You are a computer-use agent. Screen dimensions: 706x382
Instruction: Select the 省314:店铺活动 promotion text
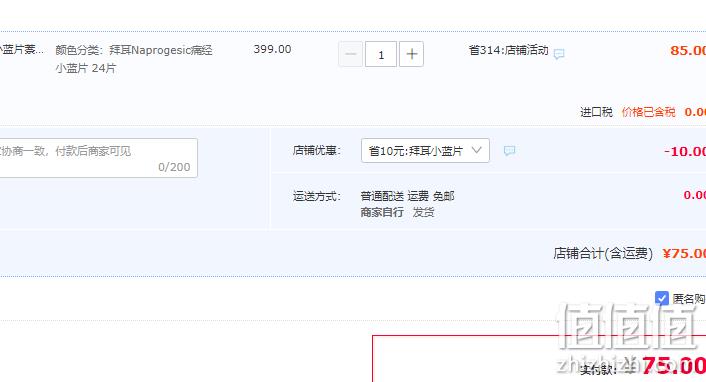[508, 50]
